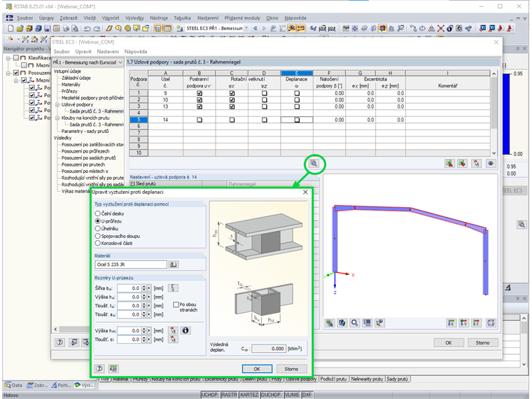This screenshot has width=532, height=399.
Task: Open Šířka bu value arrow menu
Action: (148, 288)
